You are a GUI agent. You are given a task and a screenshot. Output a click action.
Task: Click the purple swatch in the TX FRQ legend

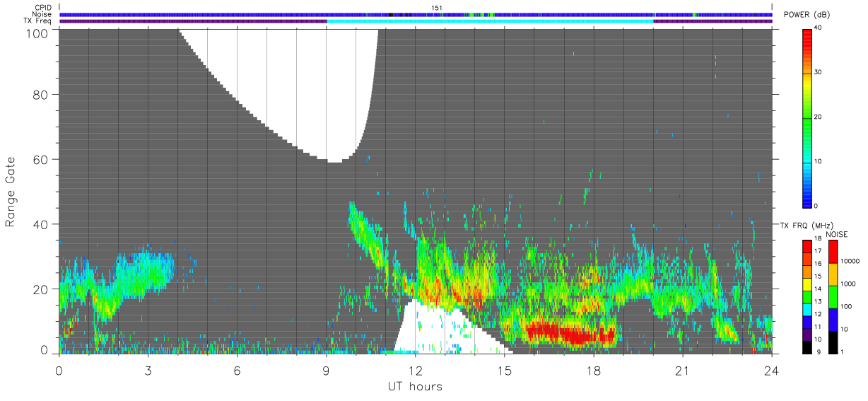807,335
